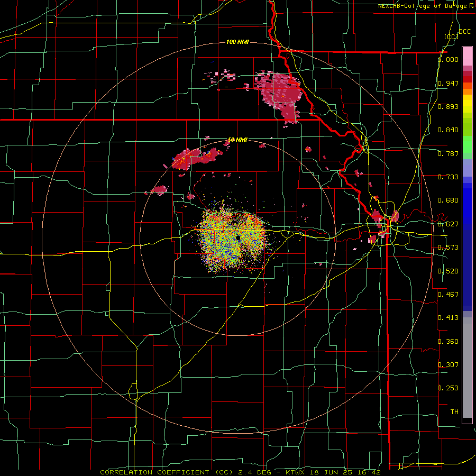
Task: Click the 0.840 scale value
Action: pyautogui.click(x=448, y=130)
